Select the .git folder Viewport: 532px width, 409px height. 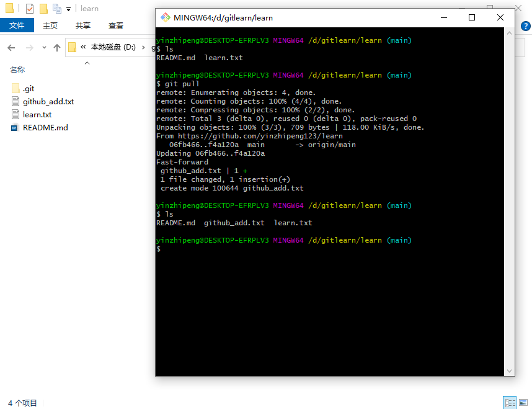(x=29, y=89)
